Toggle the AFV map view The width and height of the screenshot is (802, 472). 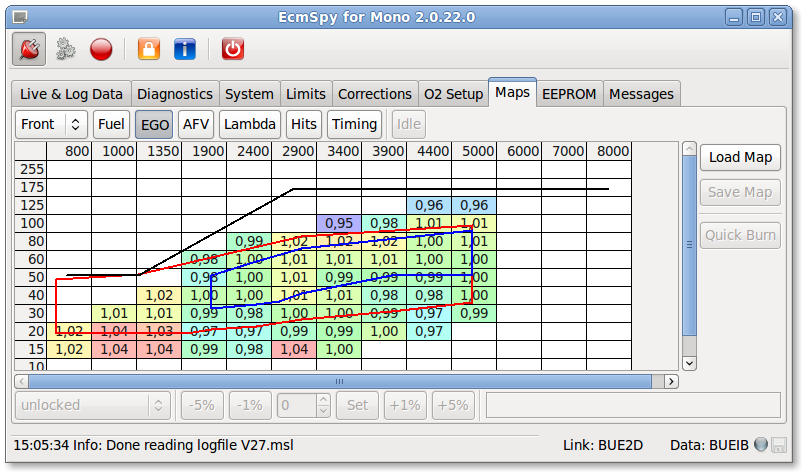(196, 124)
